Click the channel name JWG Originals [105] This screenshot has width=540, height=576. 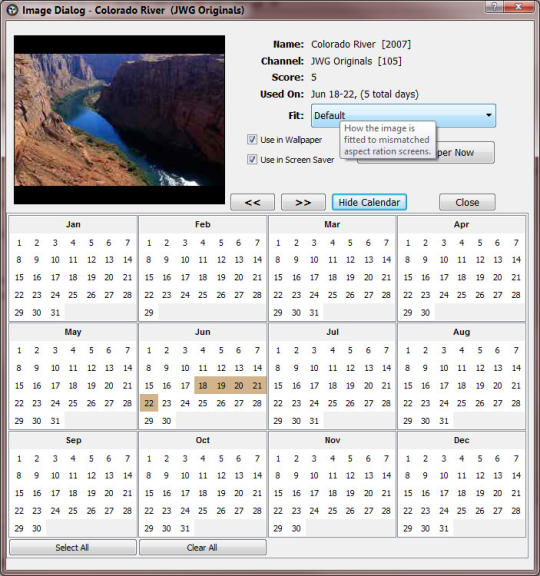(x=356, y=61)
